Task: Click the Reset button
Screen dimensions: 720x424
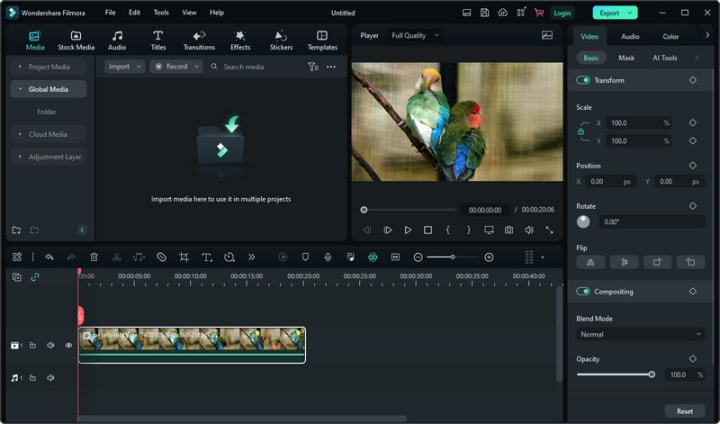Action: pyautogui.click(x=684, y=411)
